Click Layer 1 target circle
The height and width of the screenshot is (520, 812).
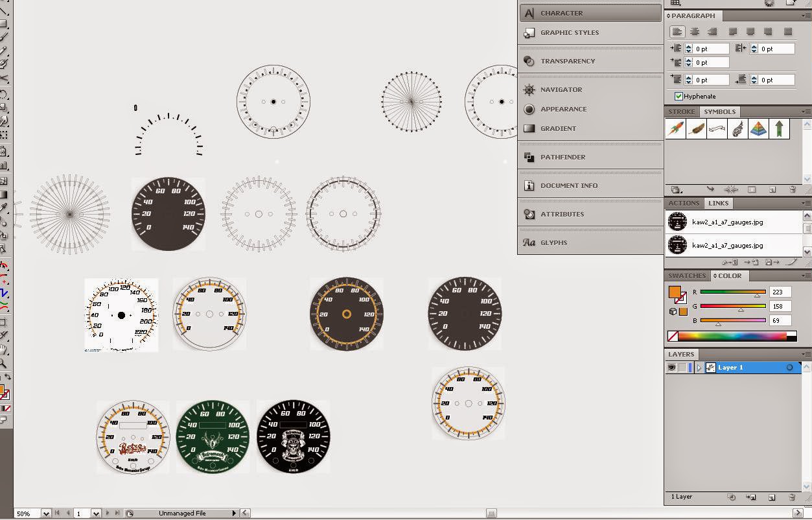tap(789, 368)
